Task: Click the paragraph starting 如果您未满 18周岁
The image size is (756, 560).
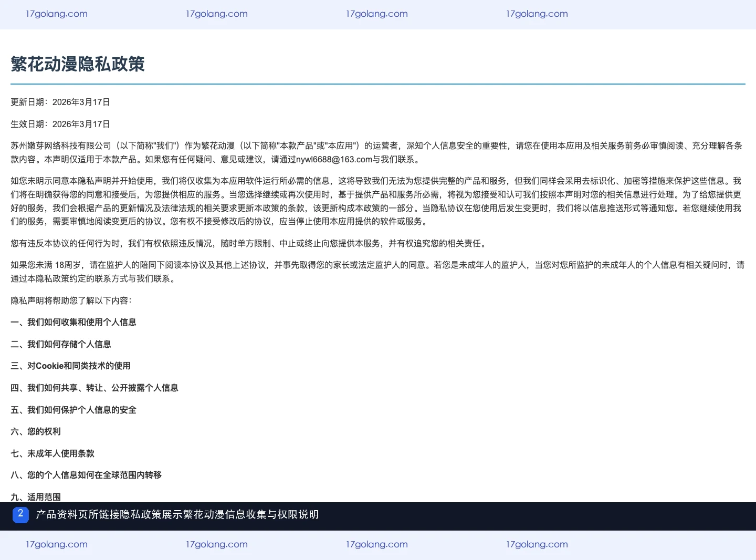Action: click(377, 272)
